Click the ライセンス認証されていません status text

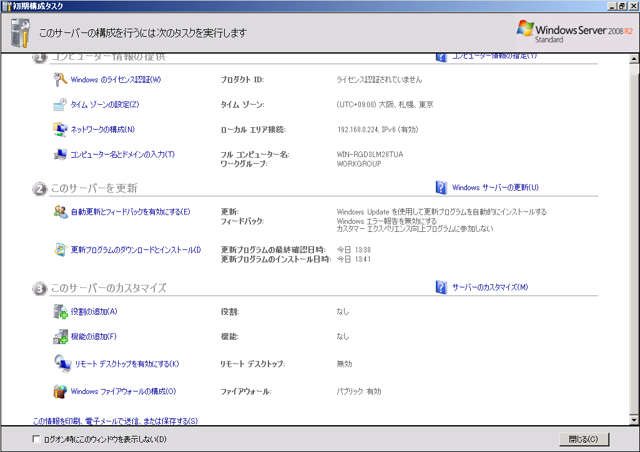[x=379, y=80]
